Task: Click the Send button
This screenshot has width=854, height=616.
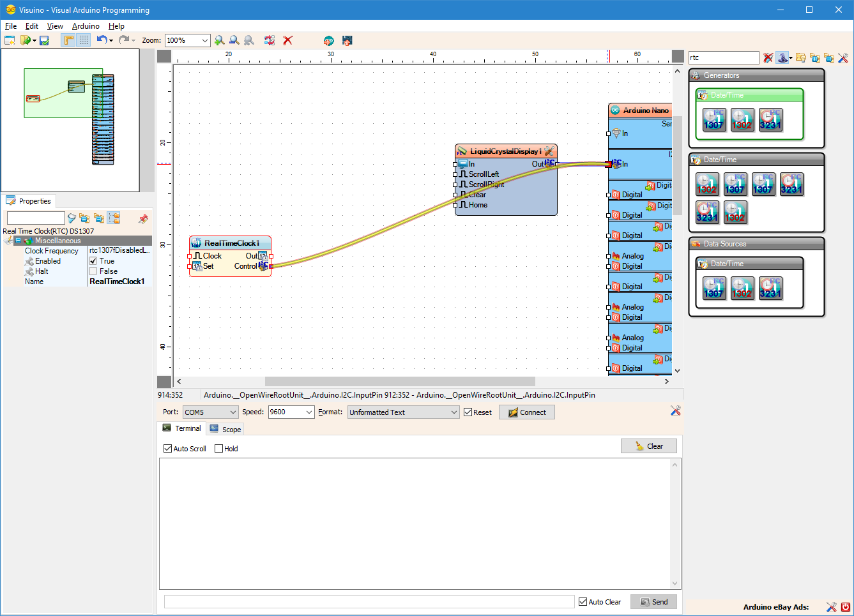Action: [x=654, y=602]
